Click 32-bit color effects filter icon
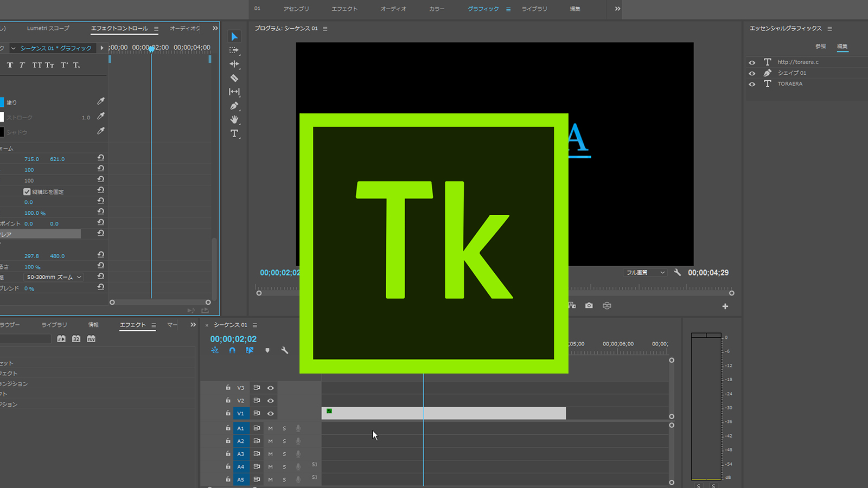Viewport: 868px width, 488px height. click(x=76, y=339)
